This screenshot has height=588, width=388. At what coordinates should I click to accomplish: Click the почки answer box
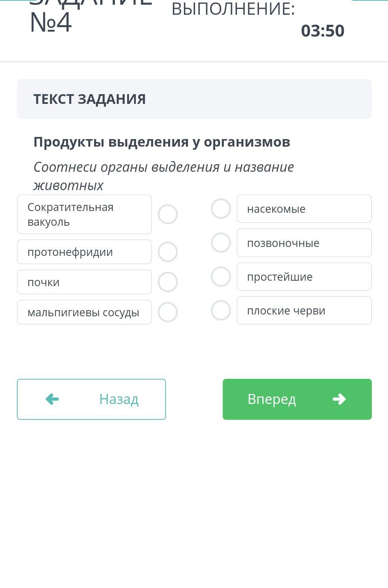pyautogui.click(x=84, y=282)
